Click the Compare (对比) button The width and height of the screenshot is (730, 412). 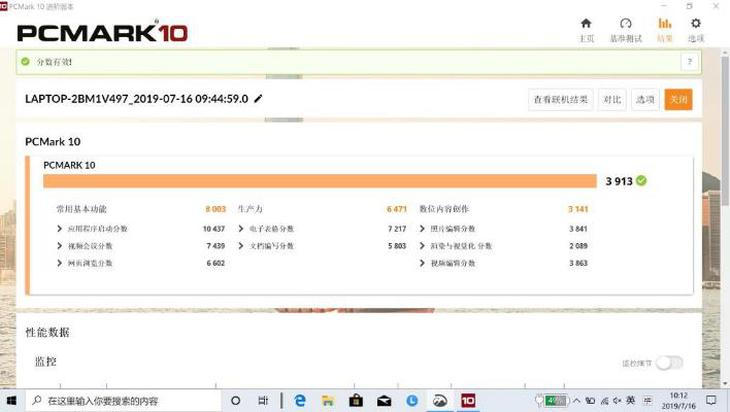[x=612, y=100]
